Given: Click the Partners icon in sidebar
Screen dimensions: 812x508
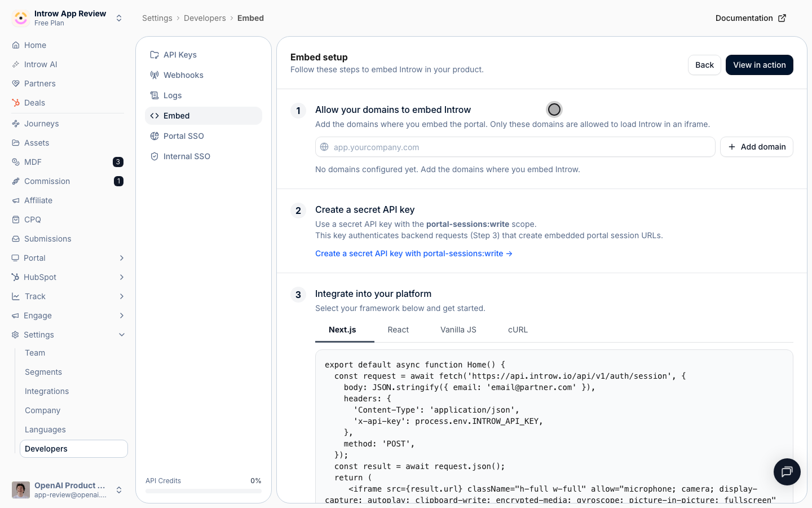Looking at the screenshot, I should [16, 84].
